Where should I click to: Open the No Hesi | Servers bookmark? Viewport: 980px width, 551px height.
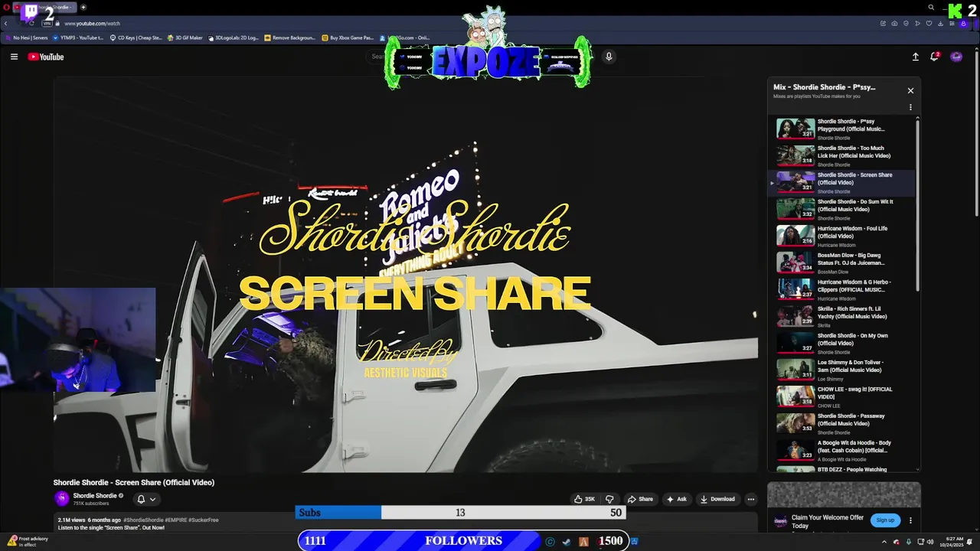click(26, 37)
